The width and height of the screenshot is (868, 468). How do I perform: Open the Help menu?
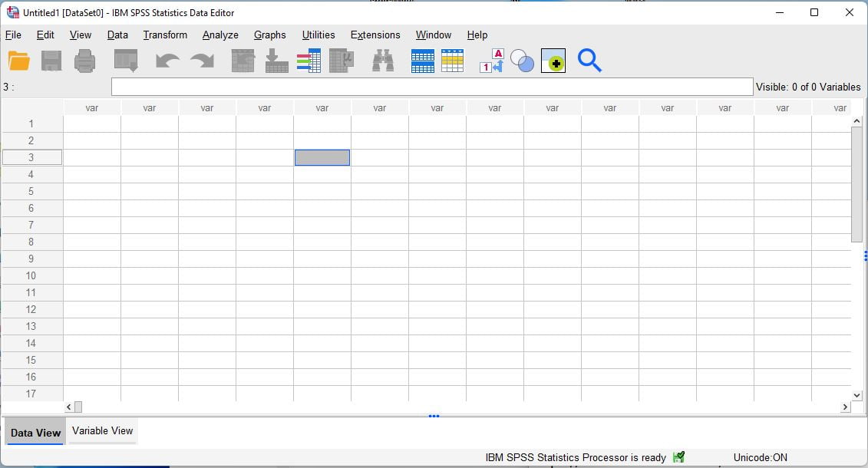(477, 35)
